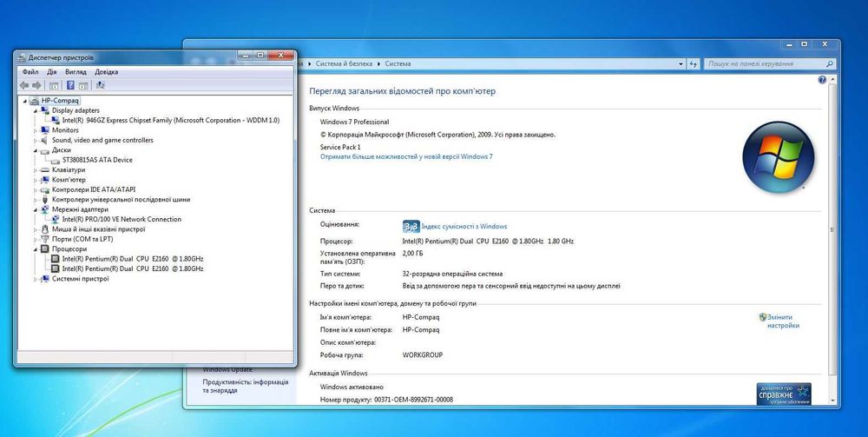The image size is (868, 437).
Task: Click the Forward arrow in Device Manager toolbar
Action: 37,85
